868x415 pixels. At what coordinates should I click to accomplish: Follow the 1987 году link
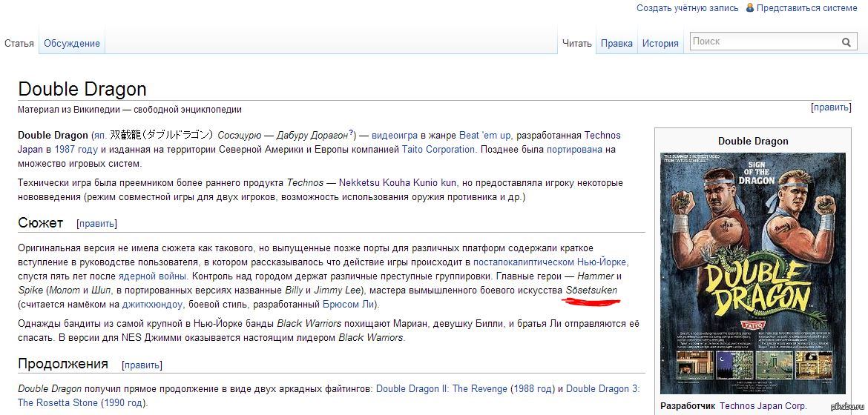[76, 149]
